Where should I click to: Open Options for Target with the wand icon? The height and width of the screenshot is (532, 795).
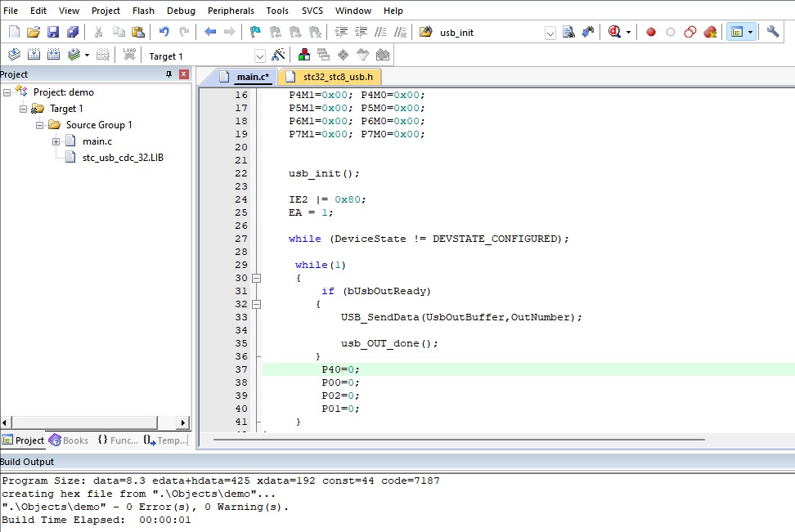(x=278, y=55)
